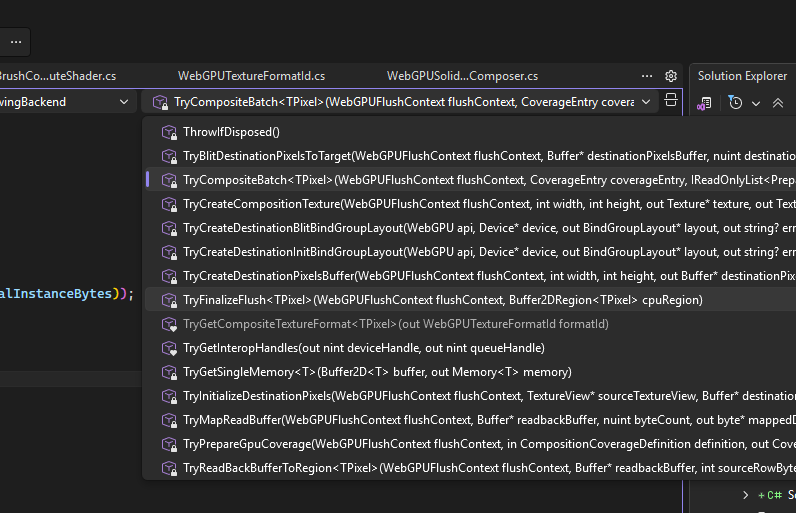This screenshot has width=796, height=513.
Task: Collapse all nodes in Solution Explorer
Action: [778, 104]
